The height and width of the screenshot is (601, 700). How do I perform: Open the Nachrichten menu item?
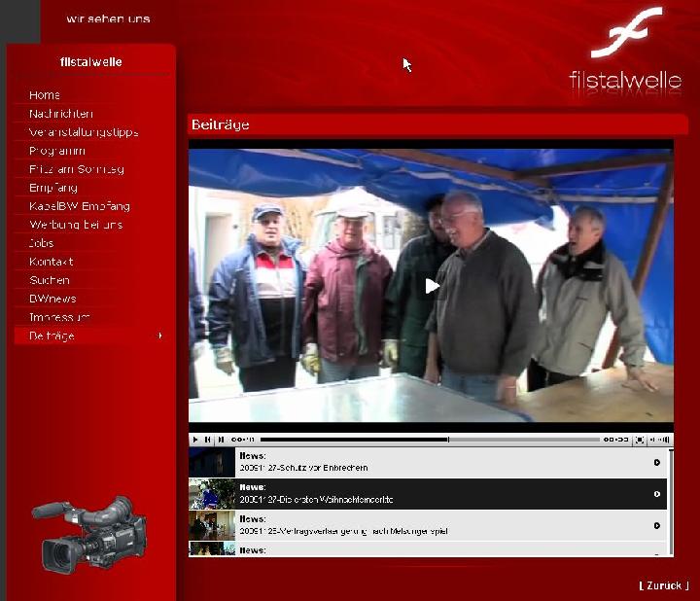[61, 114]
